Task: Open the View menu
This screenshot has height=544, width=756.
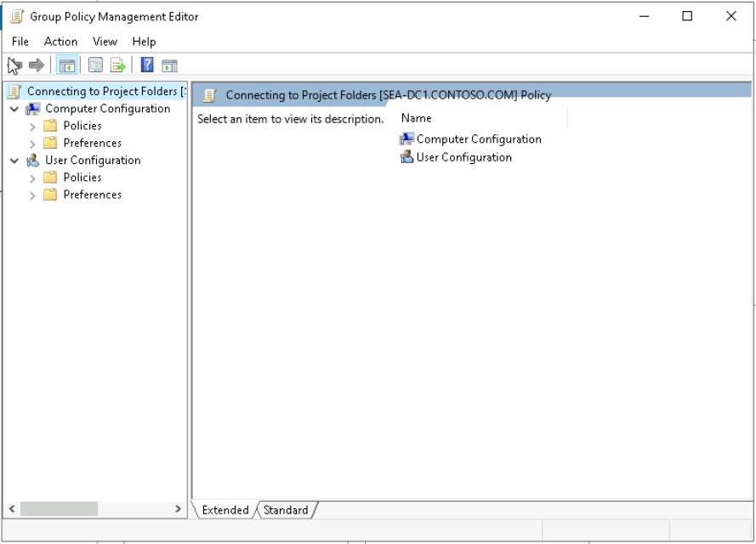Action: coord(105,42)
